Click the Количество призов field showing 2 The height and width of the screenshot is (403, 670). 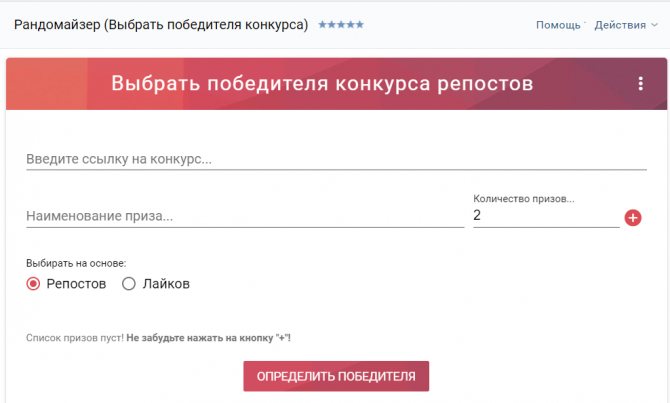coord(546,215)
